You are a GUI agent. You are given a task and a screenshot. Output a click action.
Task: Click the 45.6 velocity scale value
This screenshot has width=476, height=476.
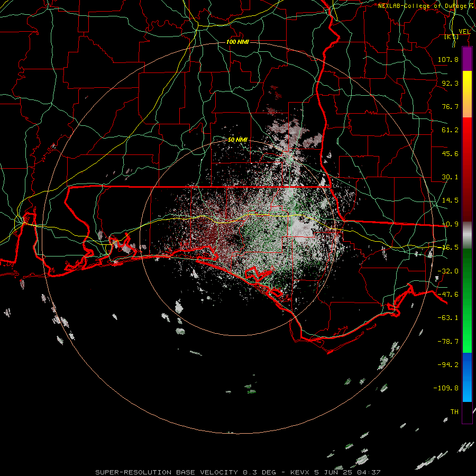click(450, 153)
